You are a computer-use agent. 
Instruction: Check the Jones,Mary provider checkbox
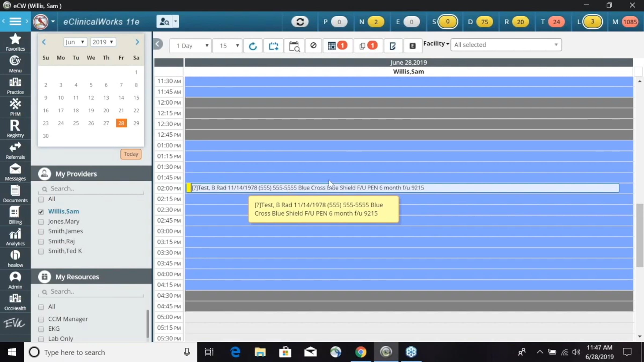click(41, 222)
